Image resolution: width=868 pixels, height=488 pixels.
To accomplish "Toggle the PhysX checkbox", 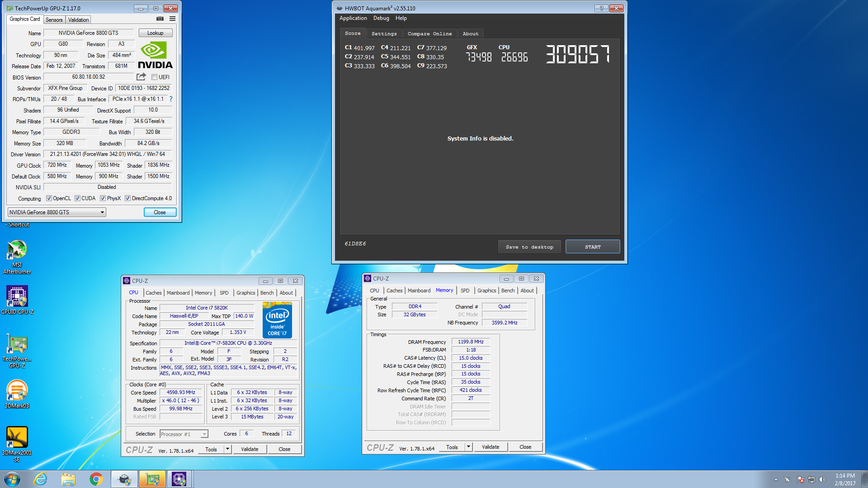I will [x=103, y=198].
